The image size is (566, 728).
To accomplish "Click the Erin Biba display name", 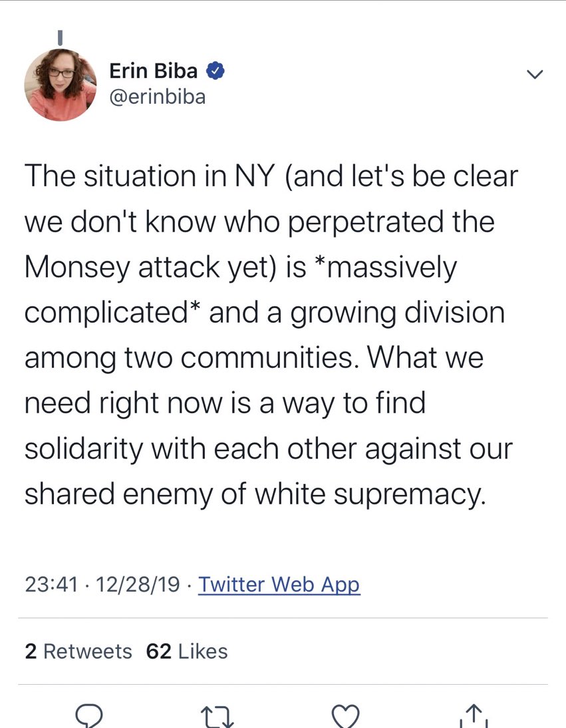I will [153, 71].
